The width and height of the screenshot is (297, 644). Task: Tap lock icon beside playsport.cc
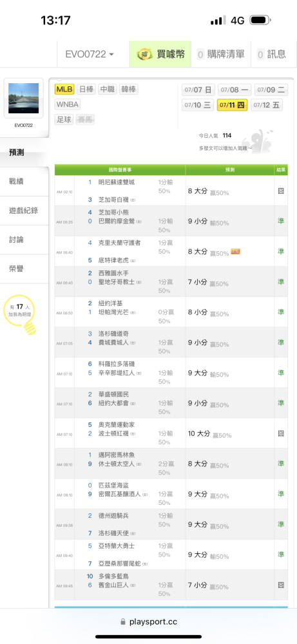click(123, 622)
